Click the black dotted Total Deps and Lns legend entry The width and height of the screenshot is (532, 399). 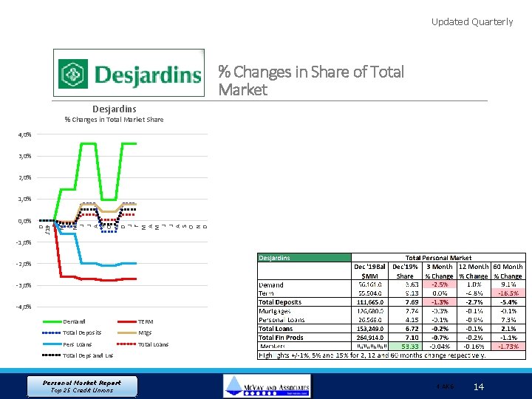click(78, 355)
